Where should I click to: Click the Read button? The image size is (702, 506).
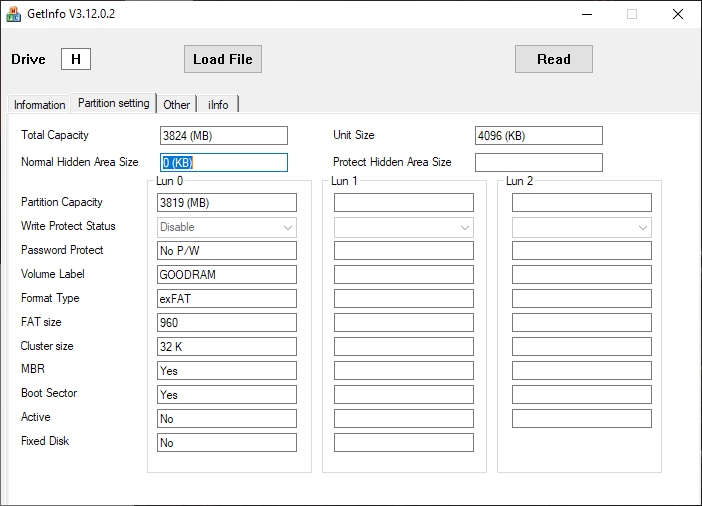(x=553, y=59)
